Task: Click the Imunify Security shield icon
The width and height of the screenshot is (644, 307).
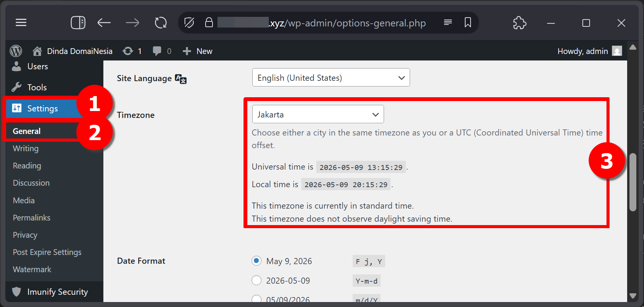Action: click(x=16, y=292)
